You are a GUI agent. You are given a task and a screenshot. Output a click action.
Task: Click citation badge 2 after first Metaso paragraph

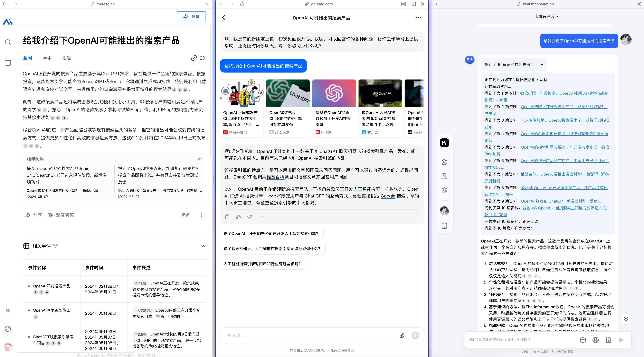pos(174,90)
